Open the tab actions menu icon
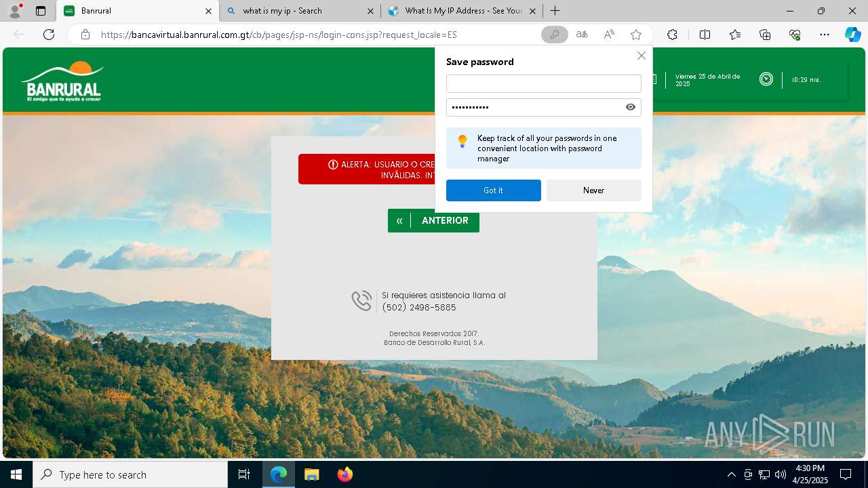This screenshot has height=488, width=868. pos(41,11)
